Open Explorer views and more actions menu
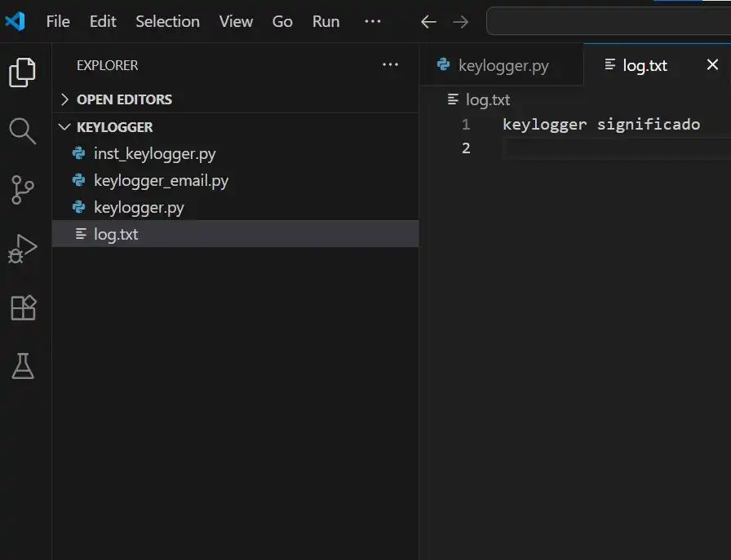 click(x=390, y=65)
